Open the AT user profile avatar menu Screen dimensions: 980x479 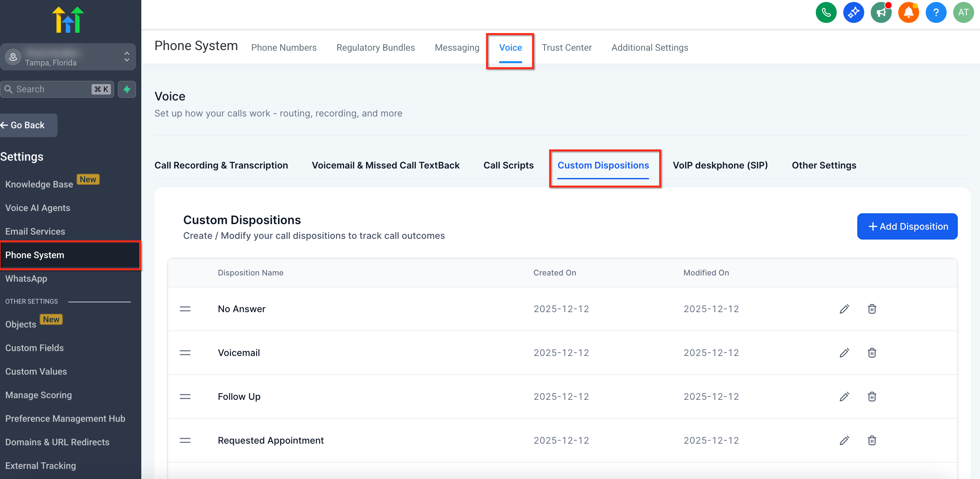pos(963,12)
